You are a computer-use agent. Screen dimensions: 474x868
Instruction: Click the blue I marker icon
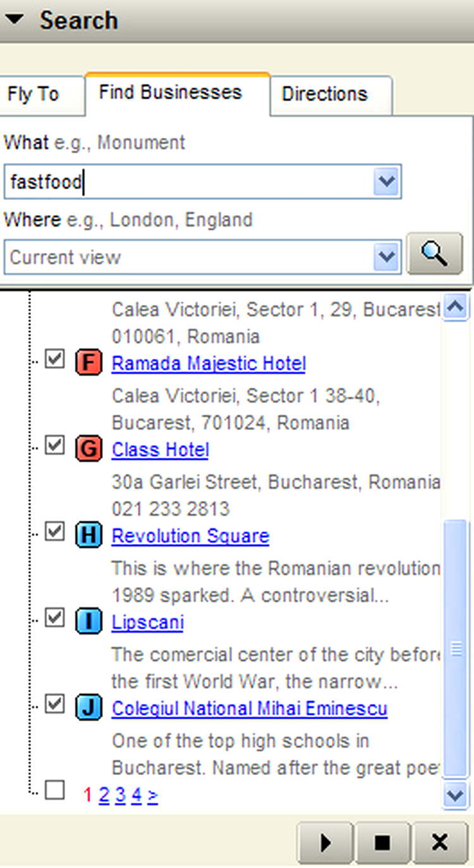pos(88,621)
